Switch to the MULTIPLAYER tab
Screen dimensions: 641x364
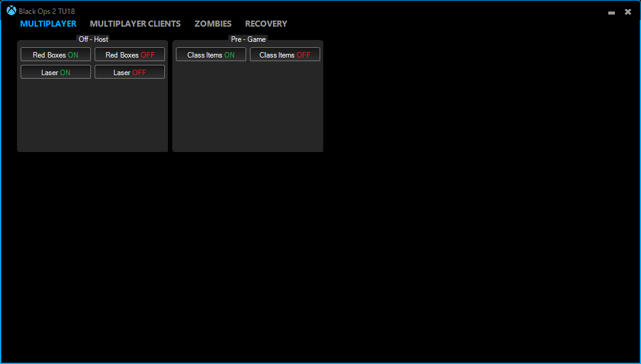(x=49, y=24)
